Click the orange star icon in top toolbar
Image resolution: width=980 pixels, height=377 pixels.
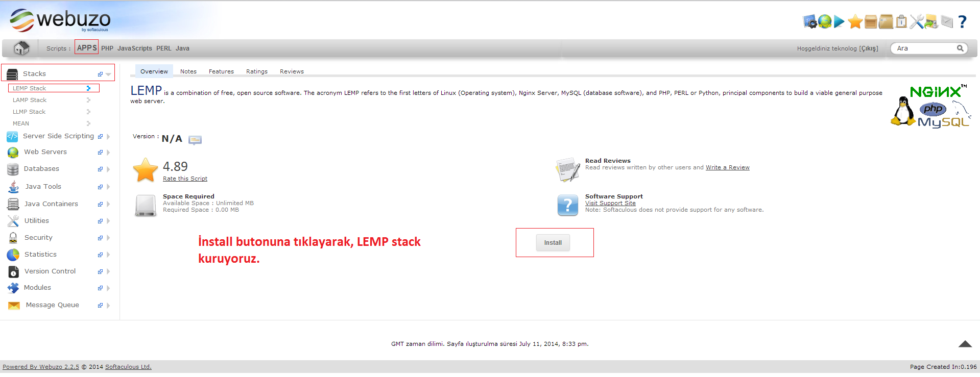tap(855, 21)
